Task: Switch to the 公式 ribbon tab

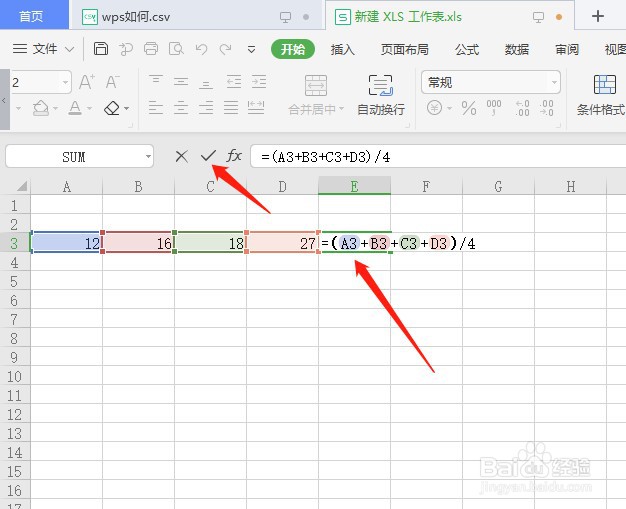Action: [x=467, y=50]
